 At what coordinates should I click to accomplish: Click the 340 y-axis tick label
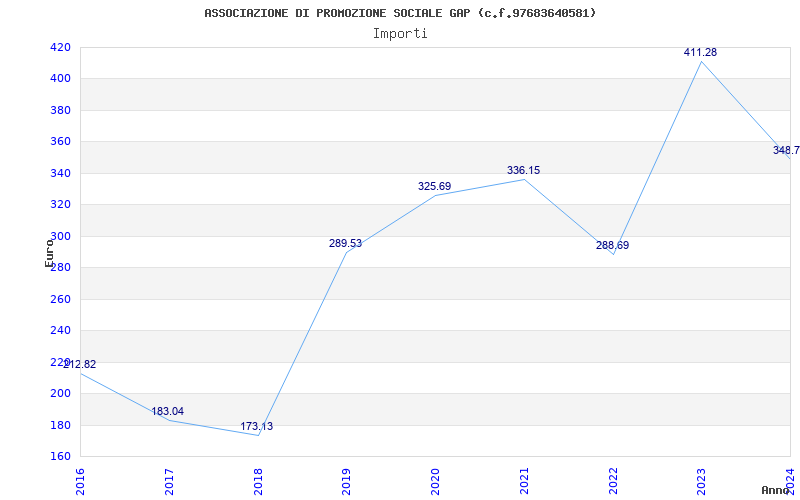pyautogui.click(x=60, y=173)
